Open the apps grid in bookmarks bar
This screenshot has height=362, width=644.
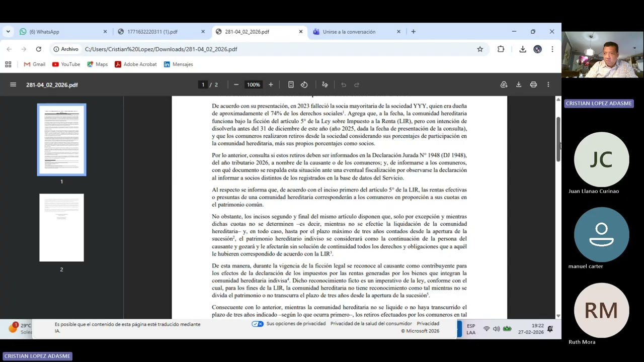[8, 64]
